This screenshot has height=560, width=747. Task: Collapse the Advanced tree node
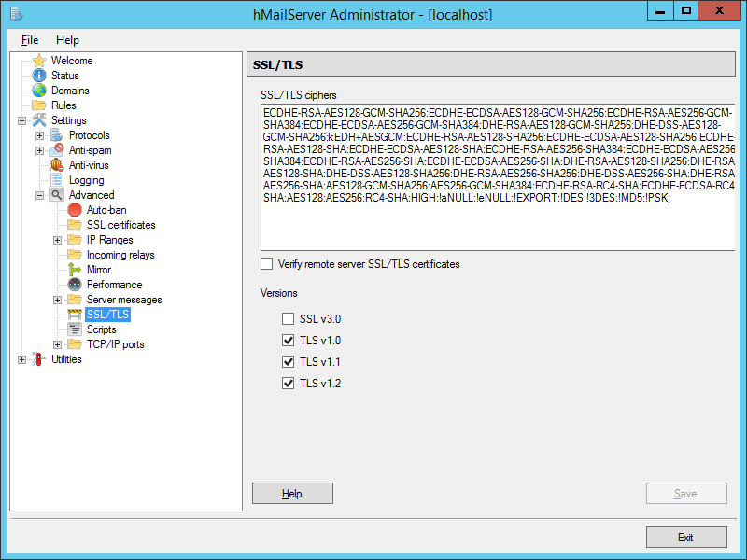(39, 195)
